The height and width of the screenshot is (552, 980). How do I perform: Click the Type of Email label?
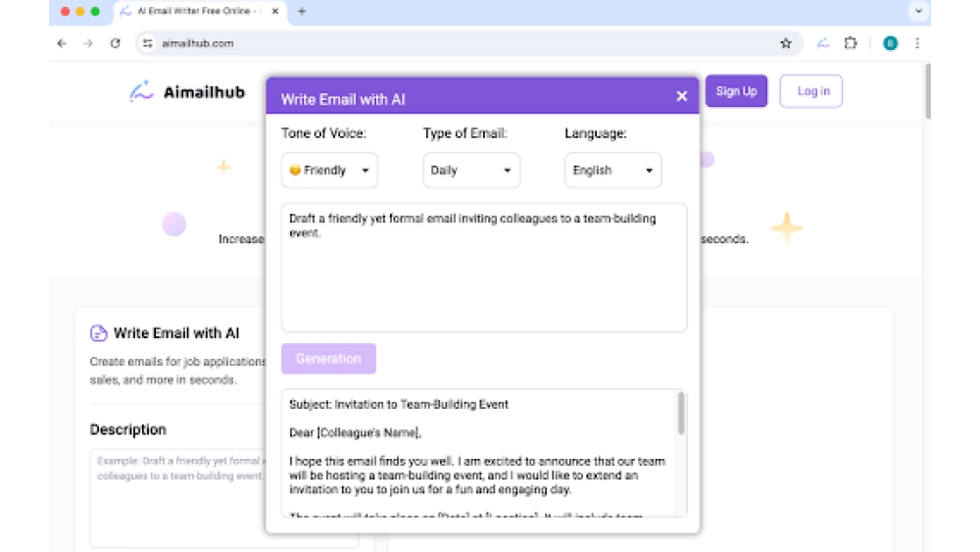(x=465, y=133)
